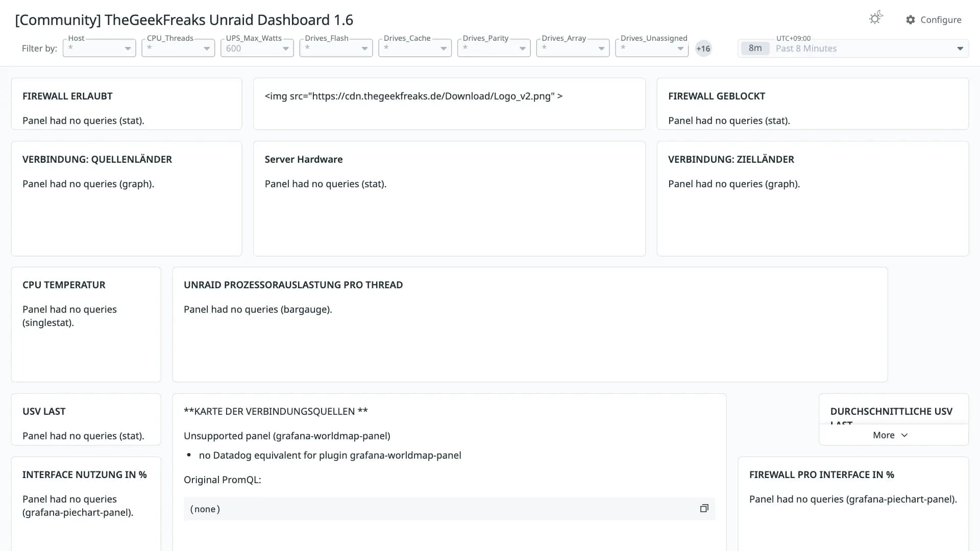Expand More in Durchschnittliche USV Last panel
The image size is (980, 551).
[x=890, y=435]
